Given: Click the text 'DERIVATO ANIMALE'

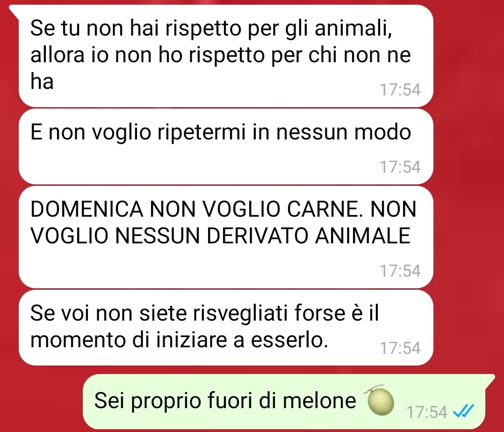Looking at the screenshot, I should click(308, 236).
